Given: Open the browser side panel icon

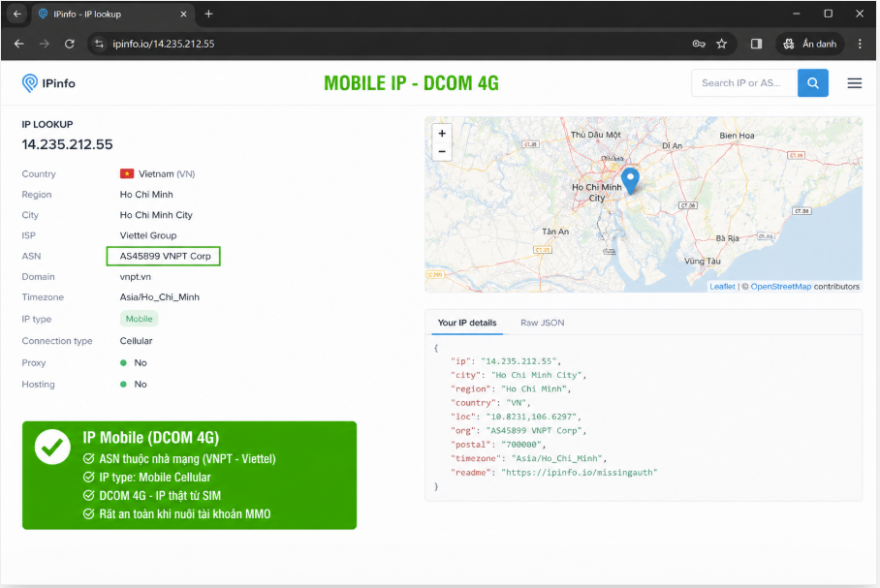Looking at the screenshot, I should click(757, 44).
